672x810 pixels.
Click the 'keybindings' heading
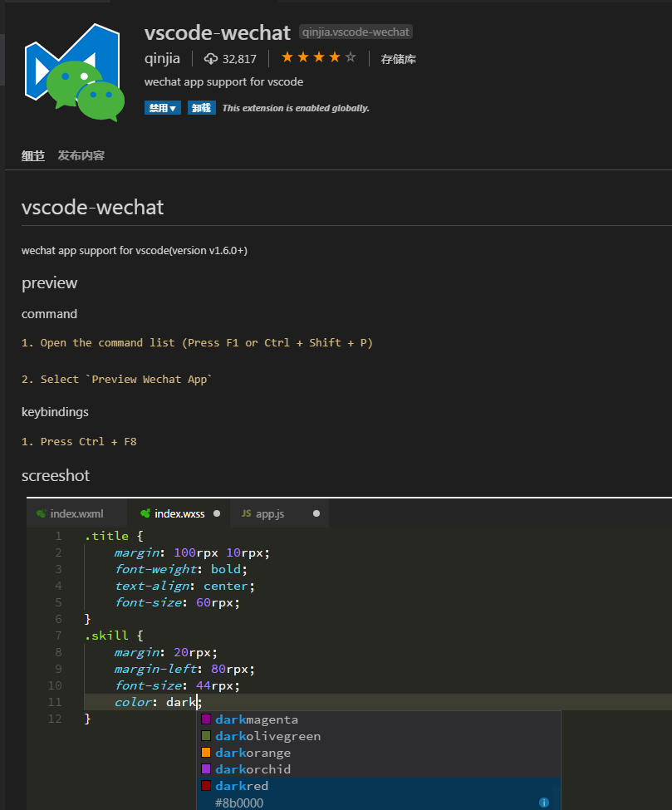pyautogui.click(x=56, y=412)
